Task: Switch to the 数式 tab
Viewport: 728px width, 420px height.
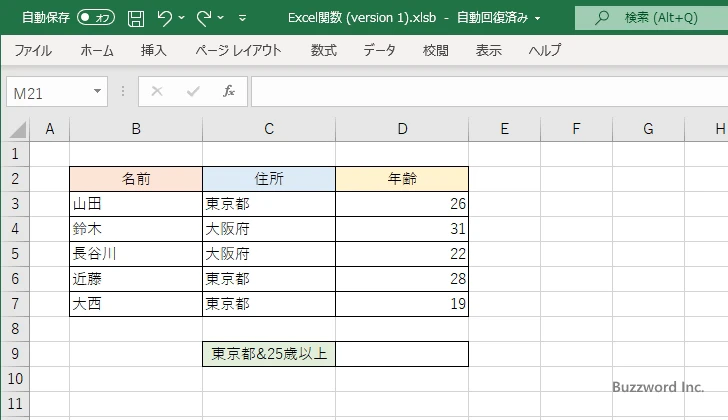Action: 324,50
